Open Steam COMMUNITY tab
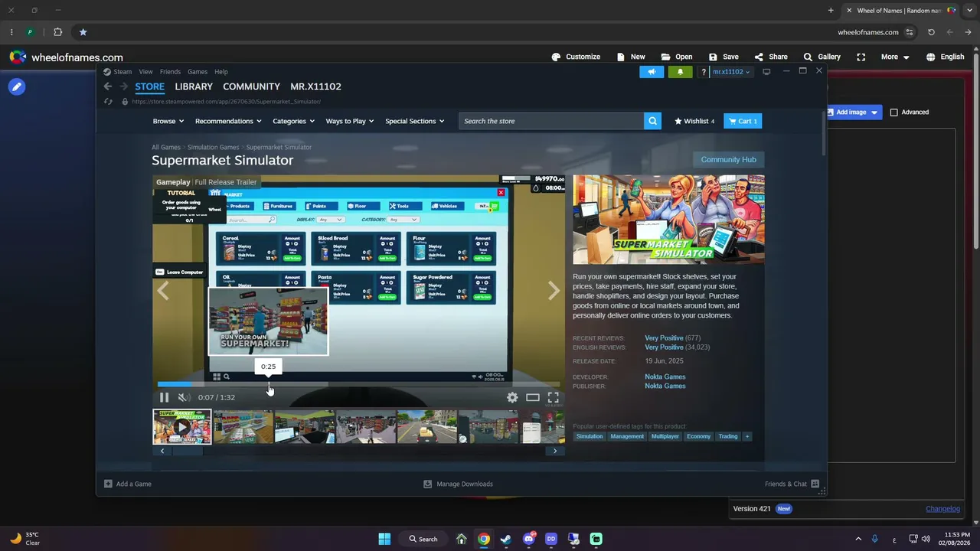The height and width of the screenshot is (551, 980). tap(251, 86)
